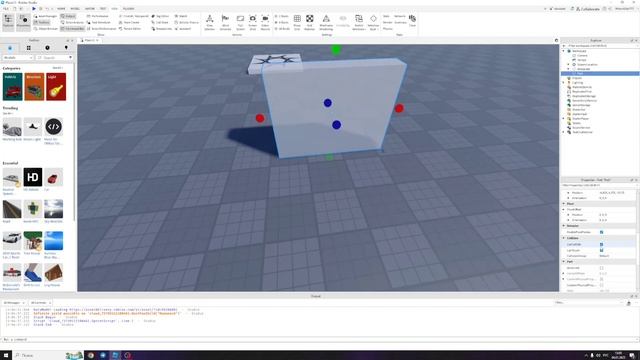The height and width of the screenshot is (360, 640).
Task: Toggle Wireframe Rendering
Action: click(326, 22)
